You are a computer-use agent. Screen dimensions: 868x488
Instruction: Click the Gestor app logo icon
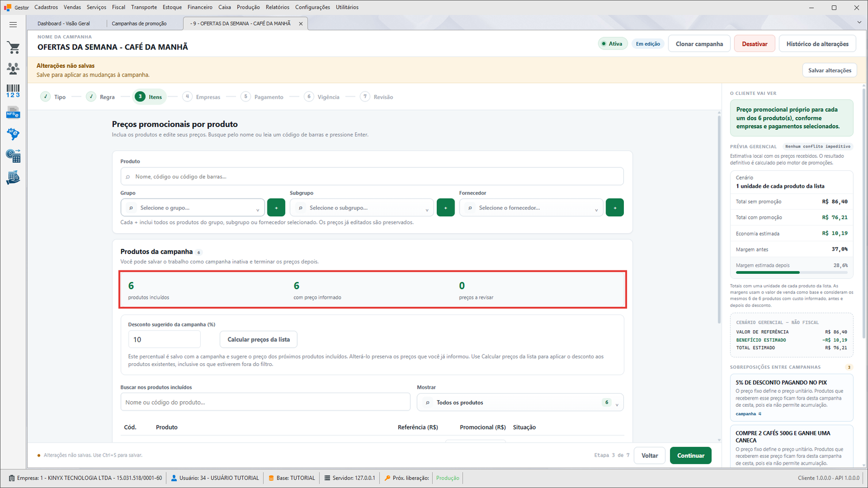tap(8, 8)
